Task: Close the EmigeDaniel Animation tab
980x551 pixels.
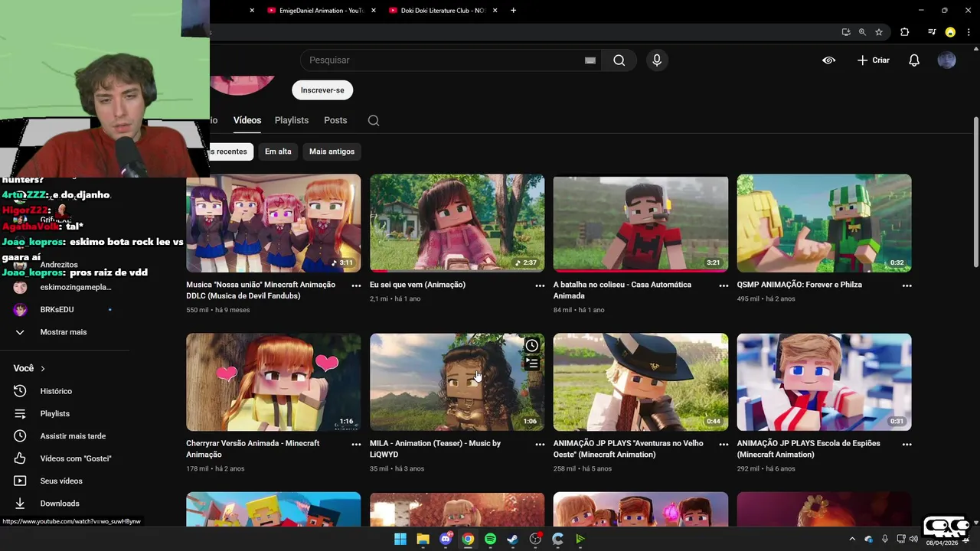Action: (x=374, y=11)
